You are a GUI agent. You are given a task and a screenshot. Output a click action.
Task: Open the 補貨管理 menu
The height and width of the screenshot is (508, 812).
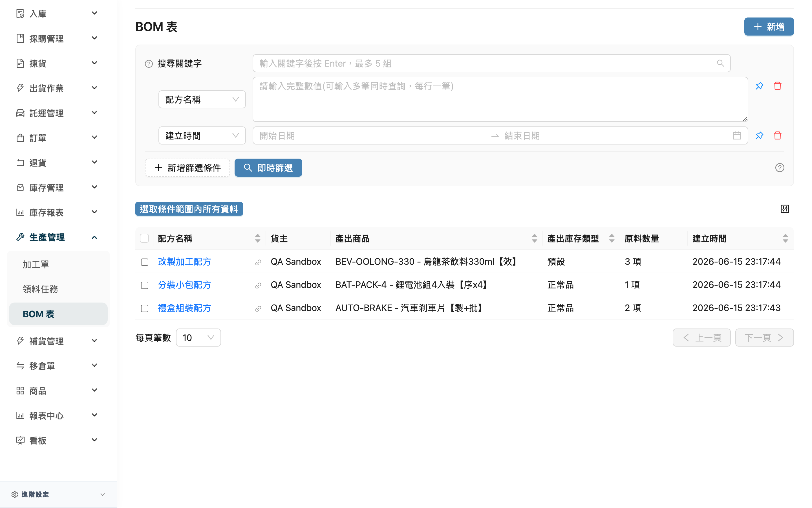[x=58, y=341]
